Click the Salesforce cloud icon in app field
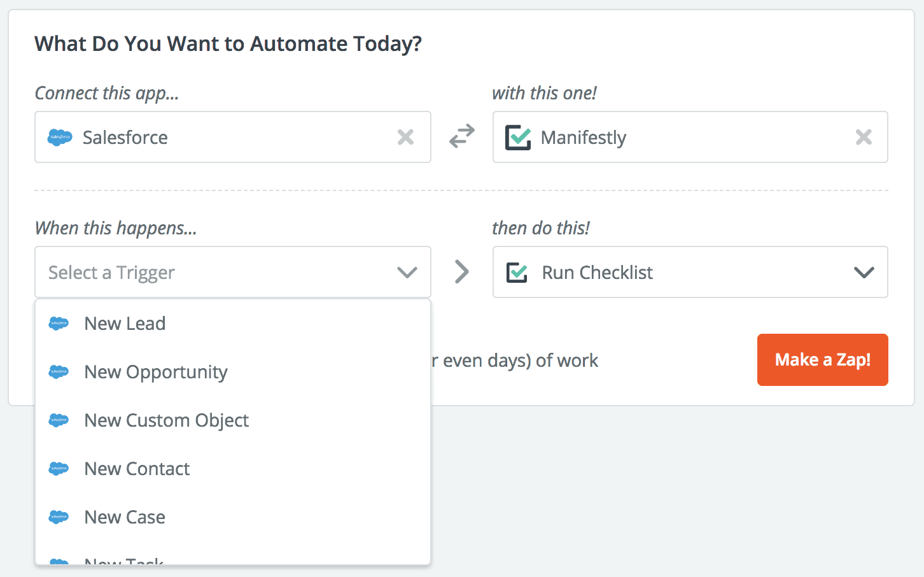The width and height of the screenshot is (924, 577). coord(60,137)
